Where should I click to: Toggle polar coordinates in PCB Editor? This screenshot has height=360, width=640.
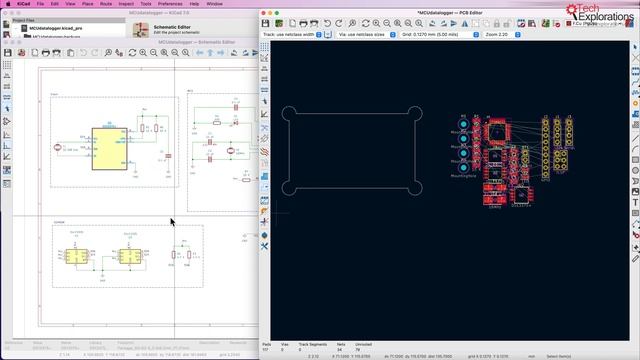click(x=264, y=58)
